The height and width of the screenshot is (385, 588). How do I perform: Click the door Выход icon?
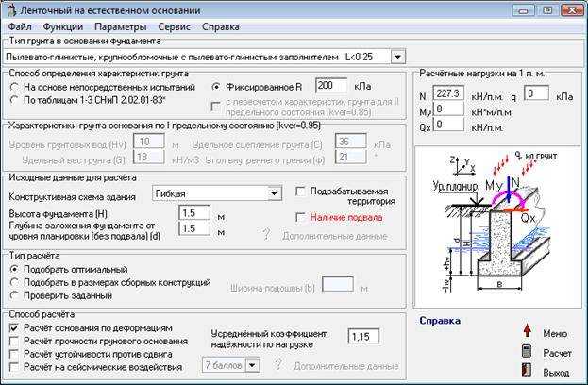point(527,371)
